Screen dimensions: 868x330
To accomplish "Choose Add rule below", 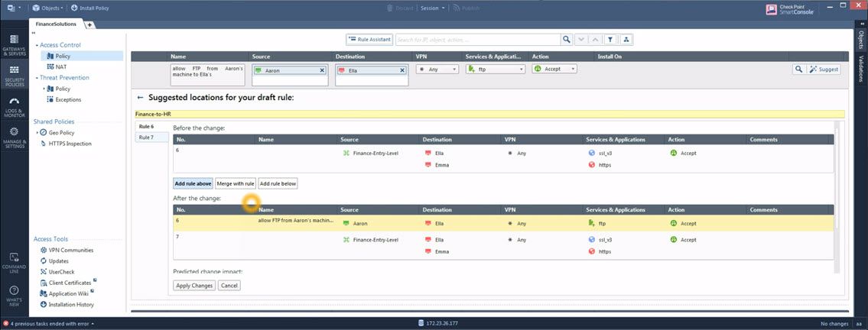I will (x=278, y=183).
